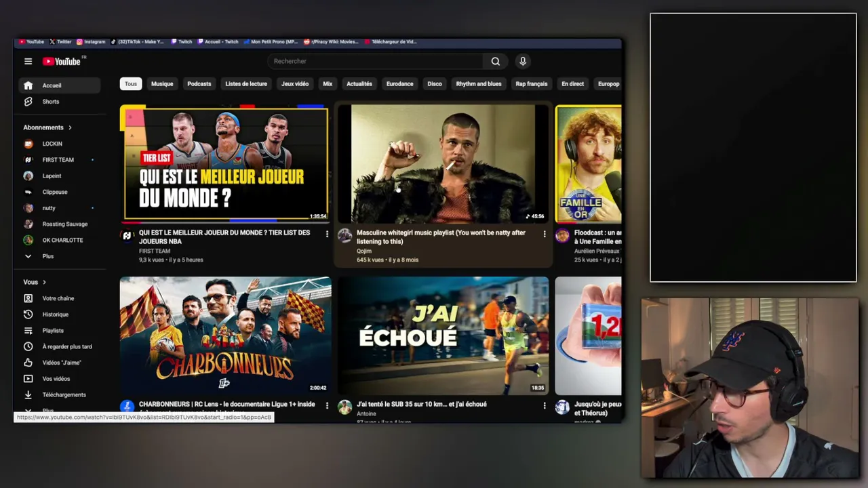Click the Antoine channel name
The height and width of the screenshot is (488, 868).
[x=366, y=413]
